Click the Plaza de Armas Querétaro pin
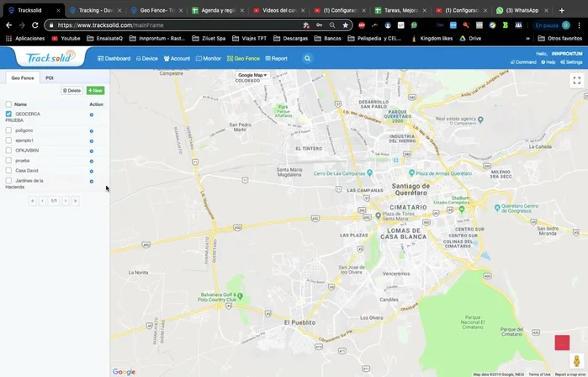The width and height of the screenshot is (588, 377). click(x=411, y=173)
